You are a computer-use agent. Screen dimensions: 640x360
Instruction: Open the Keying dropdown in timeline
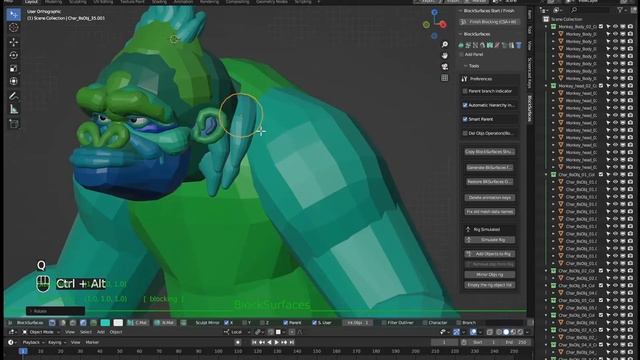pyautogui.click(x=57, y=342)
